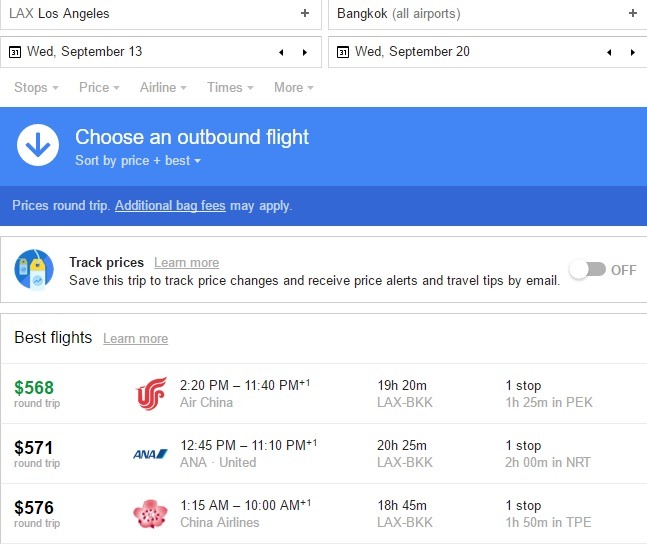The height and width of the screenshot is (544, 647).
Task: Go to previous day for return date
Action: click(609, 52)
